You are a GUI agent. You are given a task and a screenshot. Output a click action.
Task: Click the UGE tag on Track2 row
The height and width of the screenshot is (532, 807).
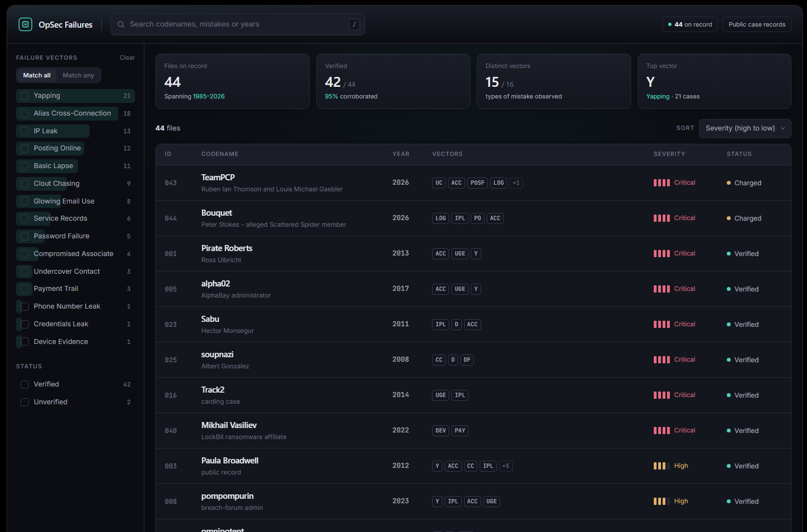(x=440, y=395)
